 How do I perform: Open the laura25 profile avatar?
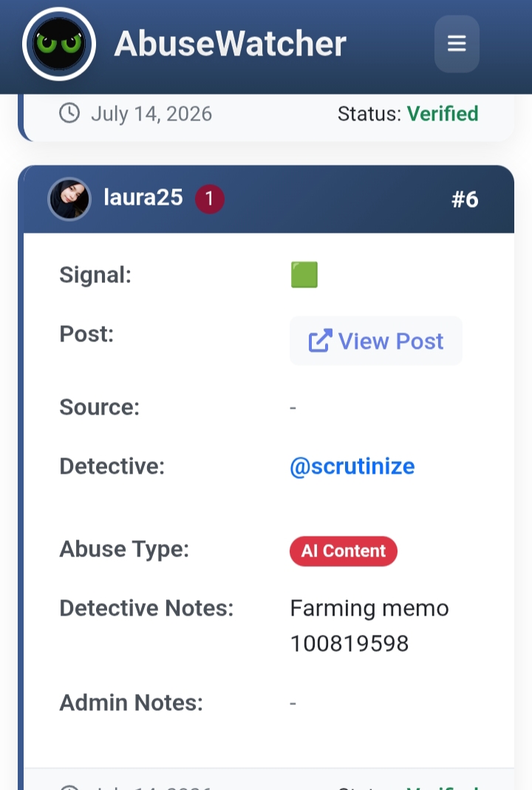pos(69,199)
